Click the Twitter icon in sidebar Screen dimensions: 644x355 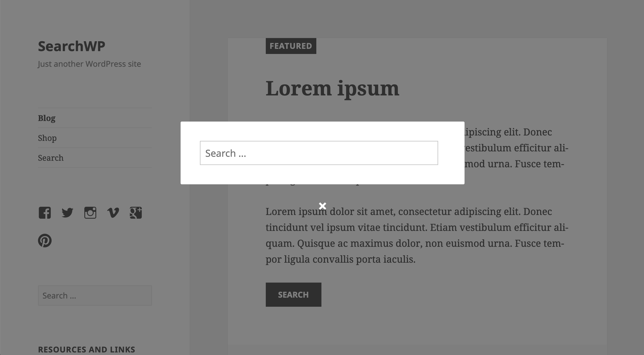pyautogui.click(x=68, y=212)
